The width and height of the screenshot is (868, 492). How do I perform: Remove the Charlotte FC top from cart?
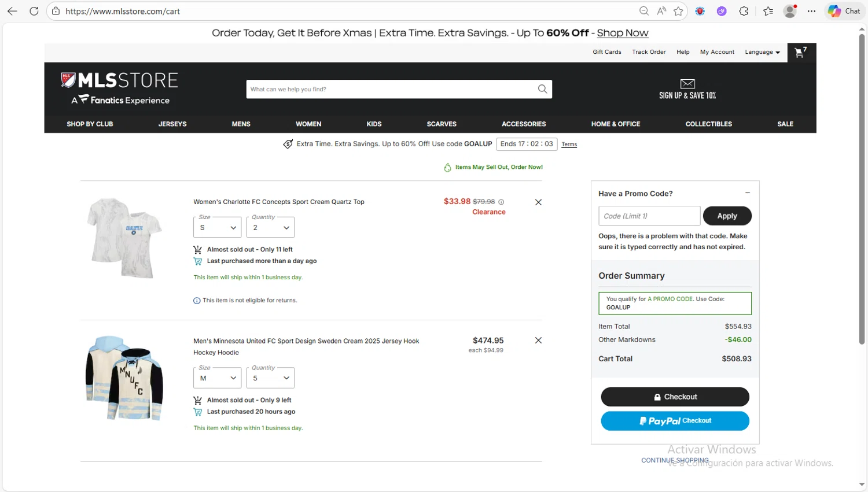click(538, 202)
